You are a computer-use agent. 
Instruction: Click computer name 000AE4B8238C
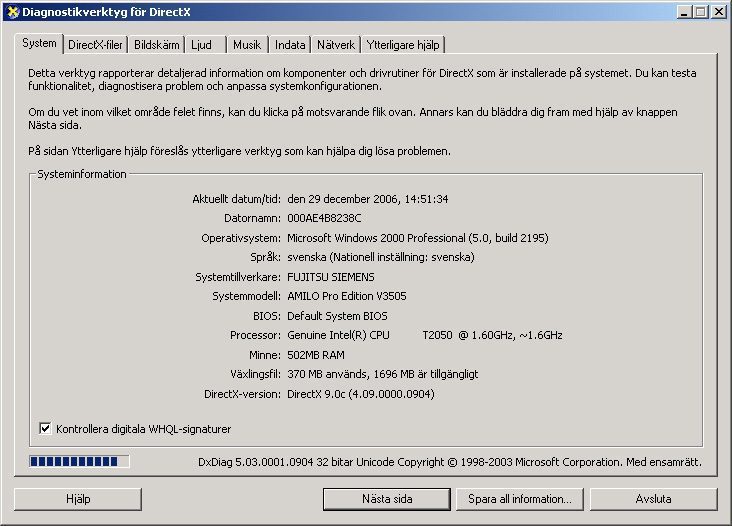[x=324, y=218]
